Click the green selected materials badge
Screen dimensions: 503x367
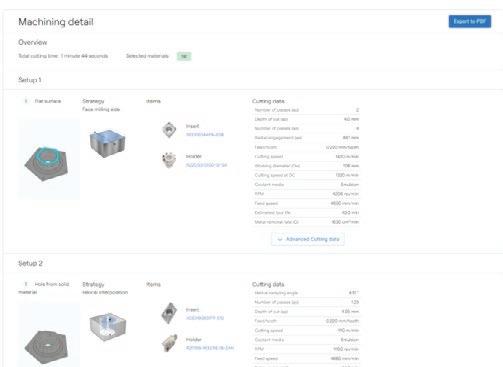coord(184,56)
